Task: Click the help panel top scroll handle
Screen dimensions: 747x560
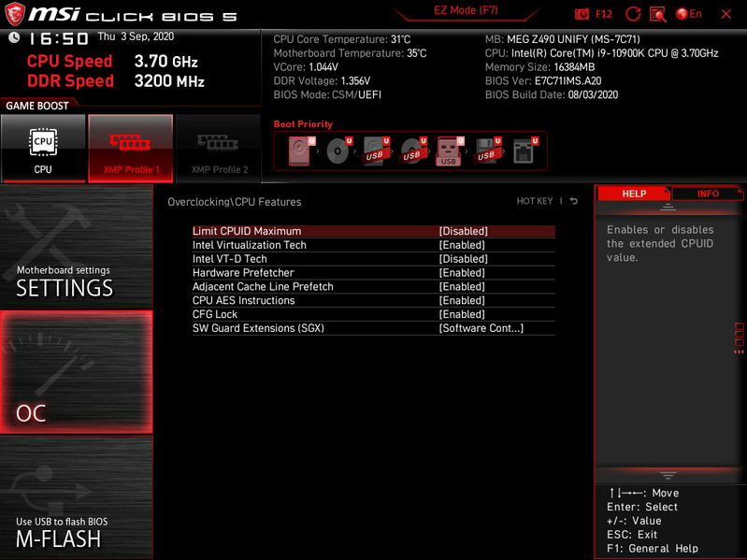Action: pos(668,208)
